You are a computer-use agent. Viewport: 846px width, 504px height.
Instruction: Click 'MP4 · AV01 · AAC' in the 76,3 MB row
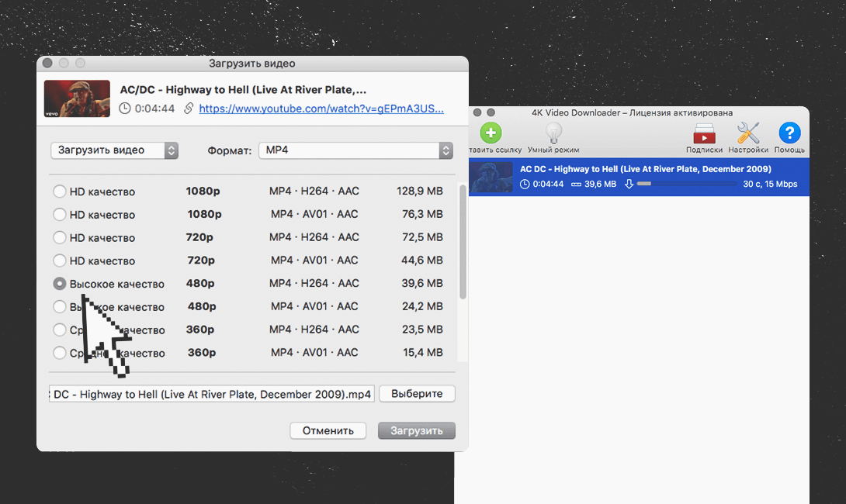[x=314, y=214]
